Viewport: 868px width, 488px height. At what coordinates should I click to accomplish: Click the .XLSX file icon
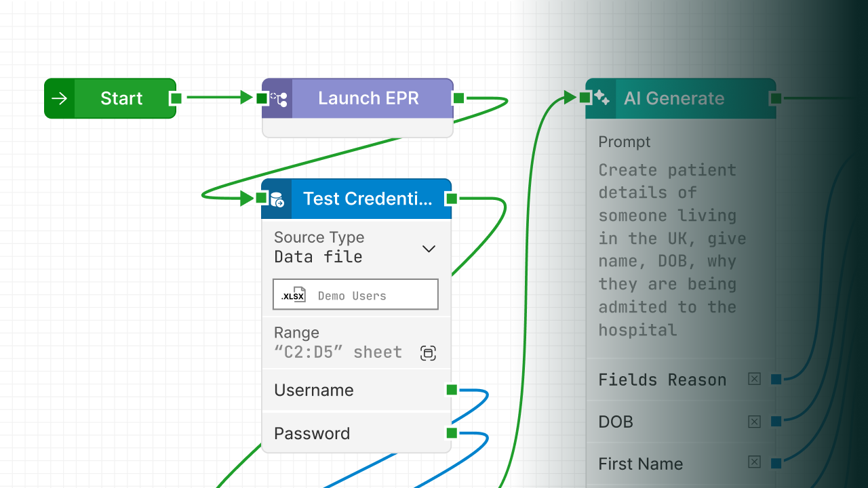click(294, 296)
